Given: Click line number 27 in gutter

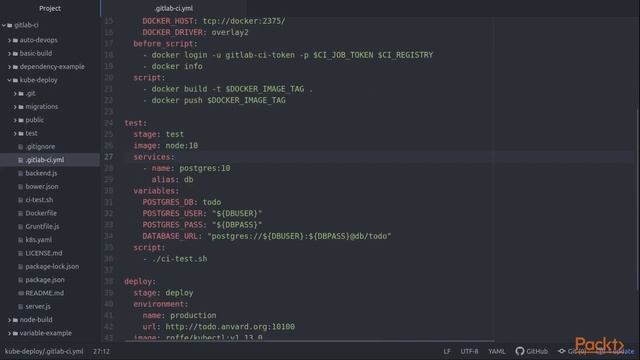Looking at the screenshot, I should [x=109, y=157].
